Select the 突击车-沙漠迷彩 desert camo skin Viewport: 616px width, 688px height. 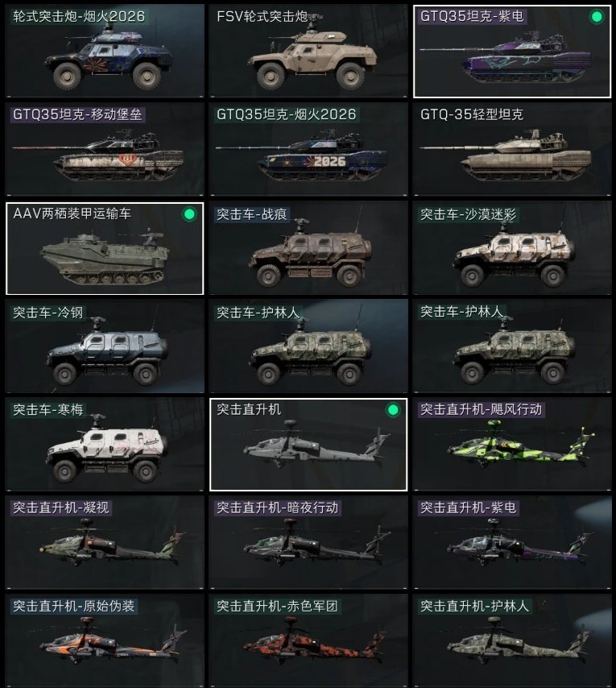point(512,248)
